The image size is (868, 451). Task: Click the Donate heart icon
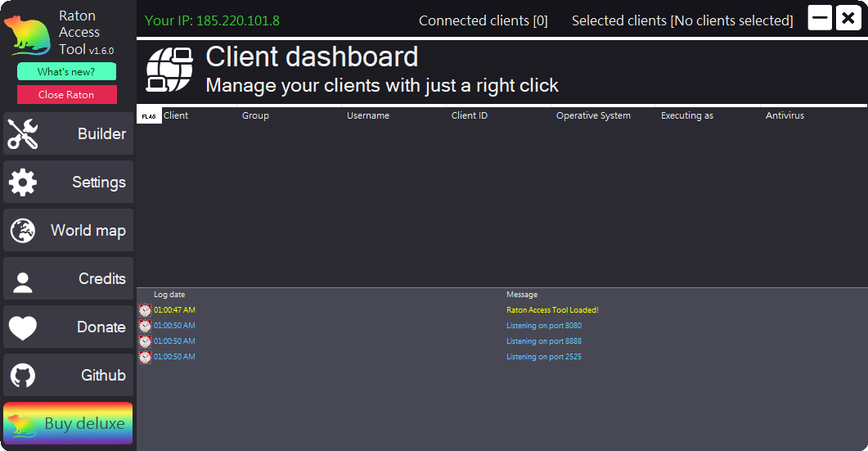(23, 327)
